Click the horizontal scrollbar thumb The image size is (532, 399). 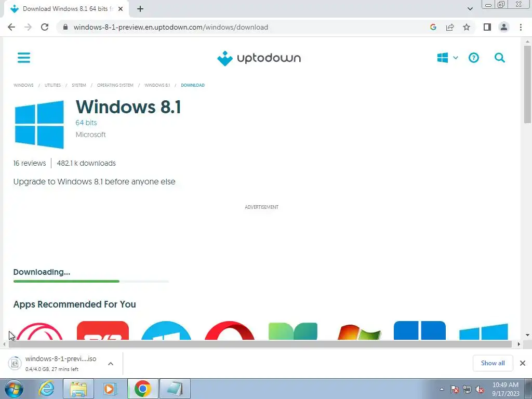point(260,344)
